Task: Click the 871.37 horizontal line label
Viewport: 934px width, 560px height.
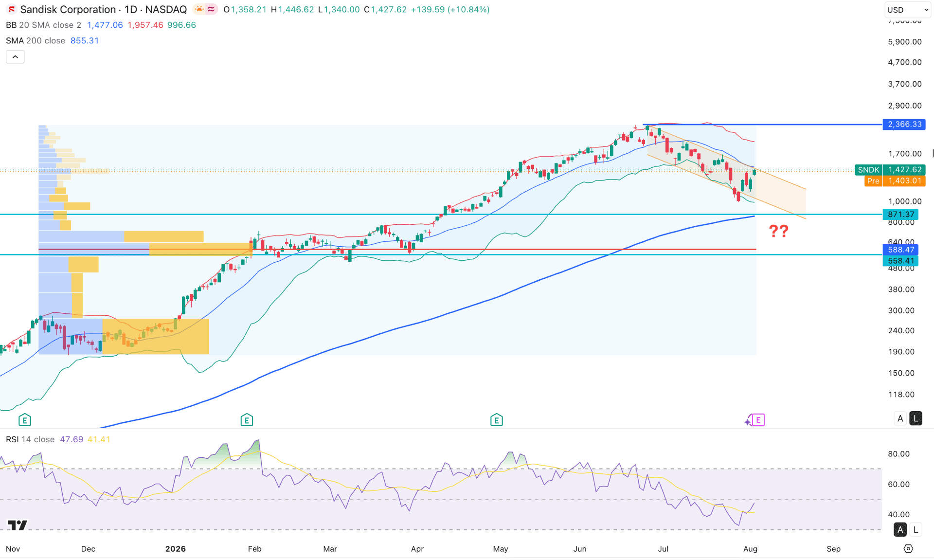Action: click(x=901, y=215)
